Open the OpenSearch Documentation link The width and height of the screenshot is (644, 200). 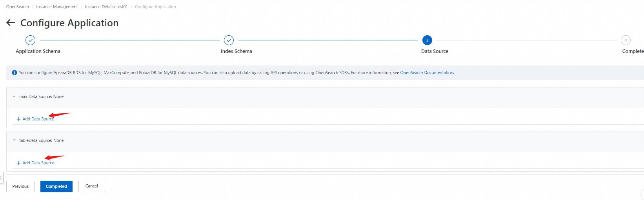(x=427, y=73)
